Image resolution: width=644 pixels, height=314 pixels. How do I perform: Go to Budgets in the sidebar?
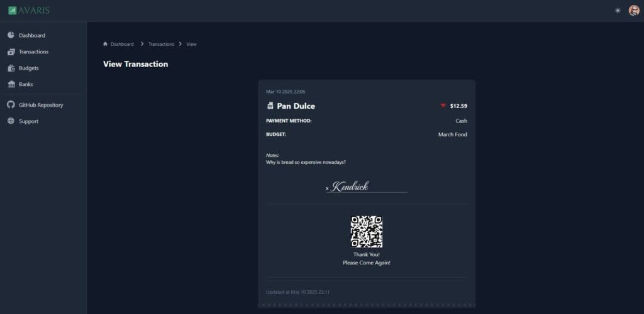coord(28,68)
